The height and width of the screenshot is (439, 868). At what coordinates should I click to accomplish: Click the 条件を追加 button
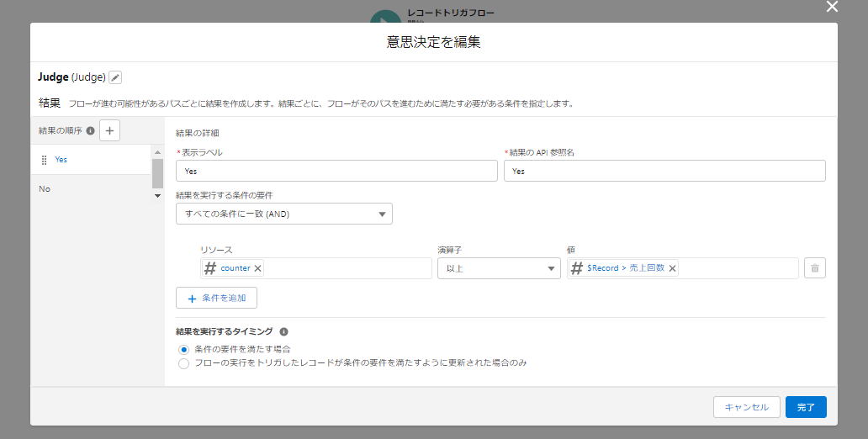216,298
